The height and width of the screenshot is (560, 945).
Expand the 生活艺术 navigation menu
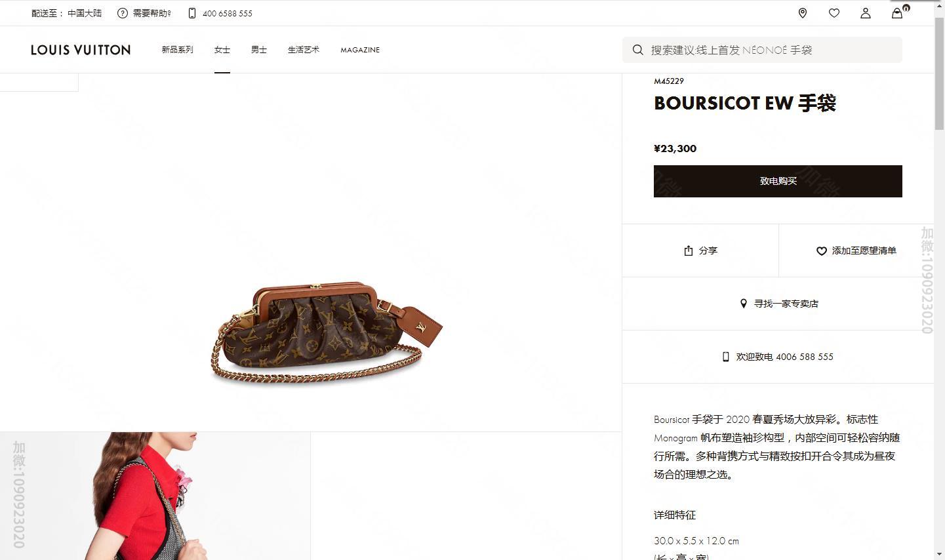pos(304,50)
